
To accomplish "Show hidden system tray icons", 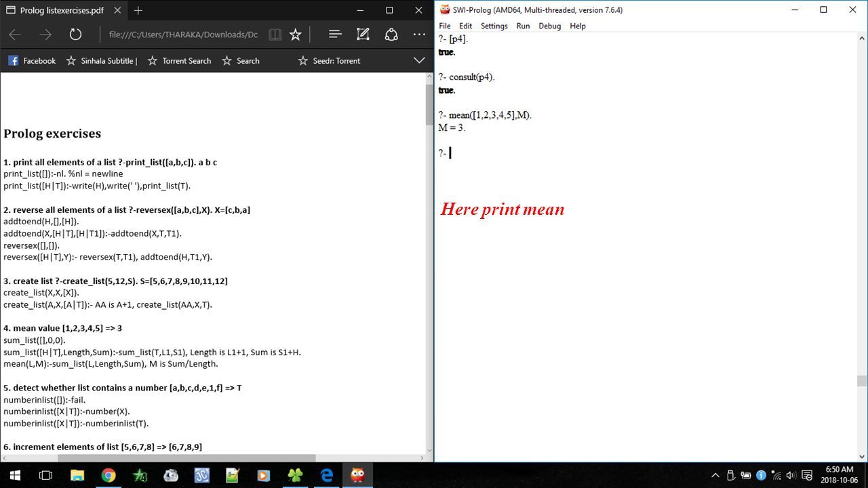I will tap(717, 475).
